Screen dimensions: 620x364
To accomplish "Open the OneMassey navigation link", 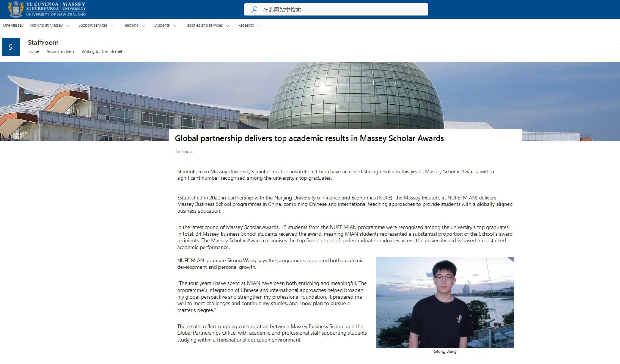I will (x=13, y=25).
